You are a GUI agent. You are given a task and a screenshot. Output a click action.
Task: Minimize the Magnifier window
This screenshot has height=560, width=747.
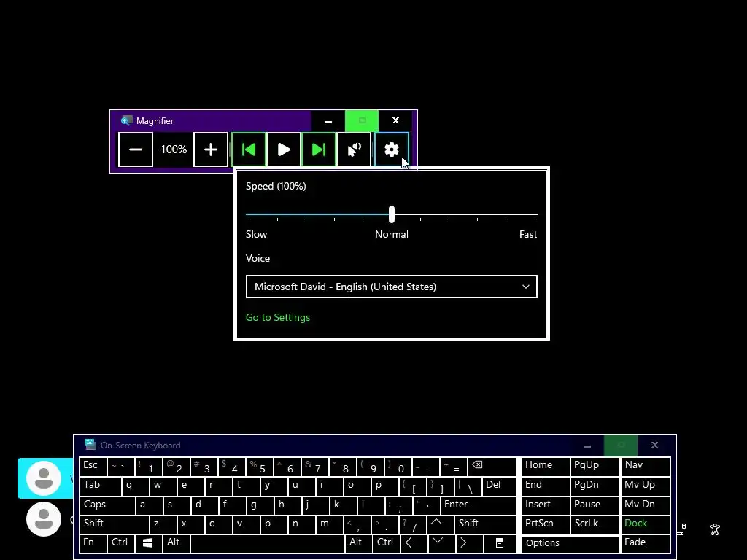328,121
